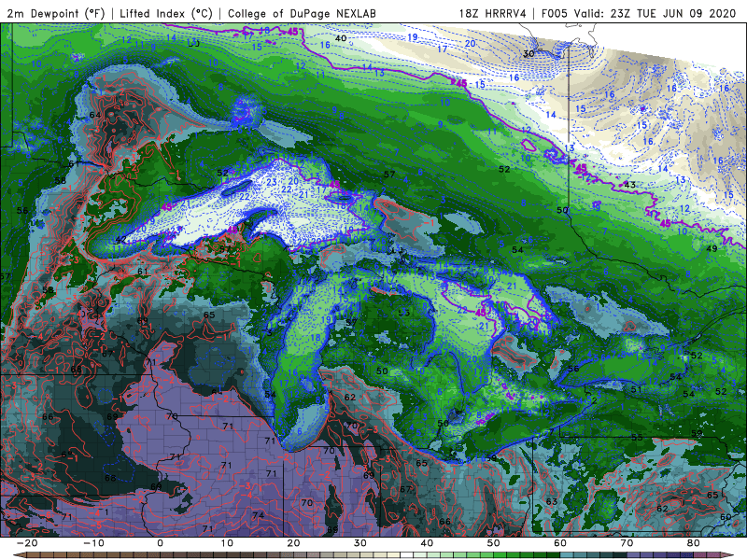Click the '51' dewpoint value on the map
Image resolution: width=747 pixels, height=560 pixels.
[636, 389]
